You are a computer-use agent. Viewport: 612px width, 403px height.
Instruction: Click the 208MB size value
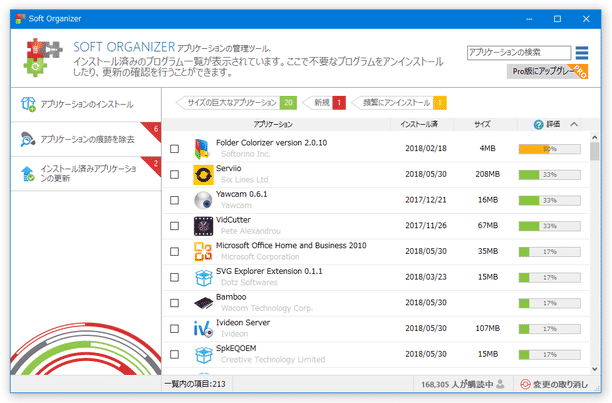[x=487, y=174]
